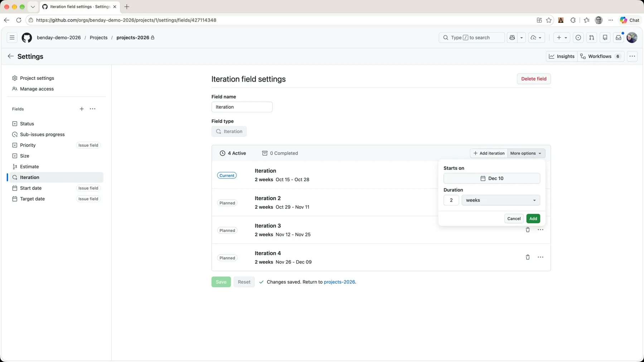Image resolution: width=644 pixels, height=362 pixels.
Task: Add a new field with plus icon
Action: (x=82, y=109)
